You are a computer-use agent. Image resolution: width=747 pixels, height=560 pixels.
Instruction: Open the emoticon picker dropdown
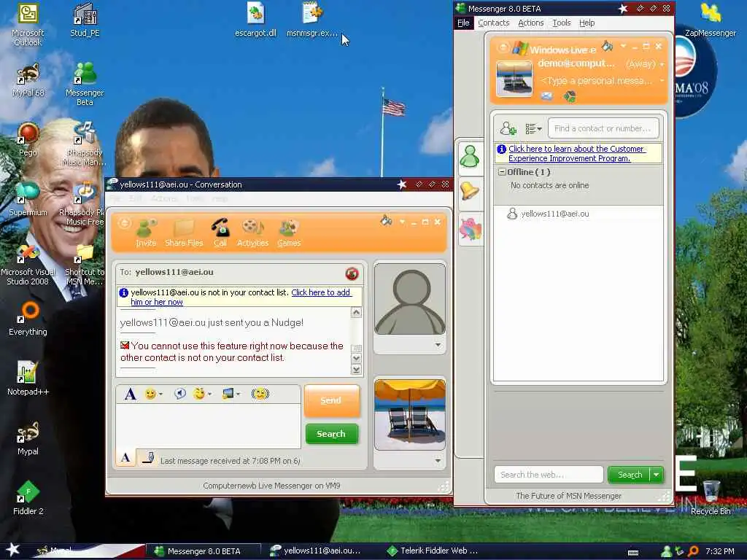(160, 394)
